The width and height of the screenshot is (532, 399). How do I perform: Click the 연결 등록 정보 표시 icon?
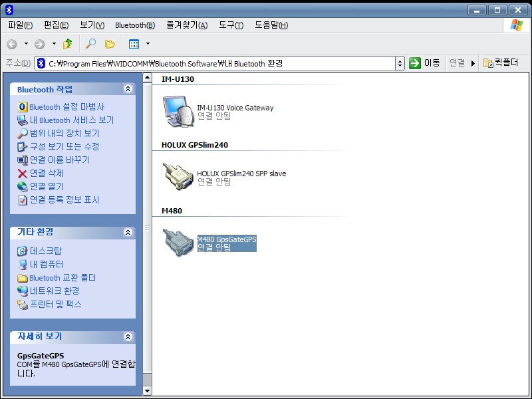(x=23, y=200)
